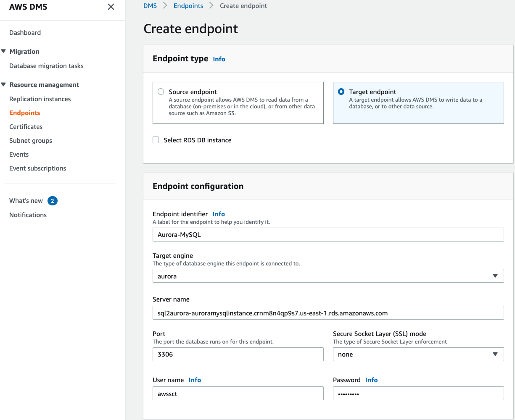Go to Endpoints in the breadcrumb
The height and width of the screenshot is (420, 515).
tap(188, 6)
